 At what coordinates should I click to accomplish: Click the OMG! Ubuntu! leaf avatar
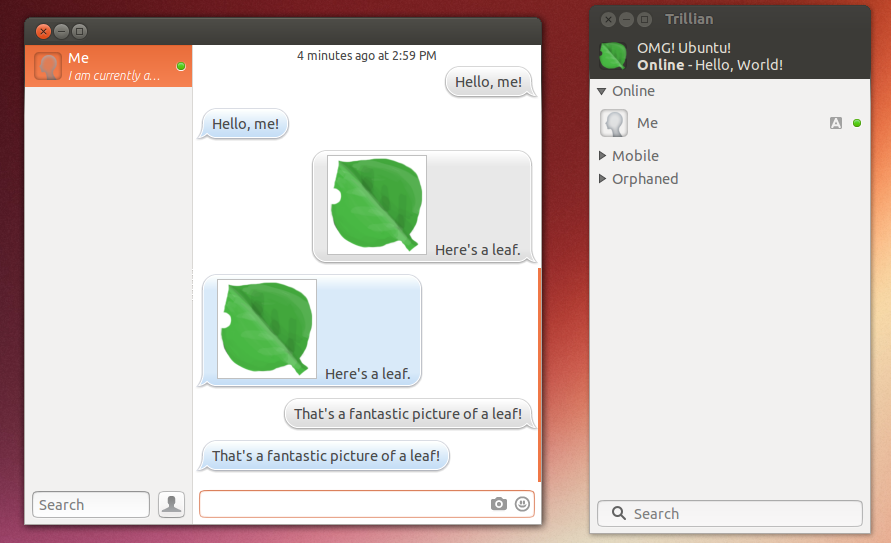click(x=613, y=56)
